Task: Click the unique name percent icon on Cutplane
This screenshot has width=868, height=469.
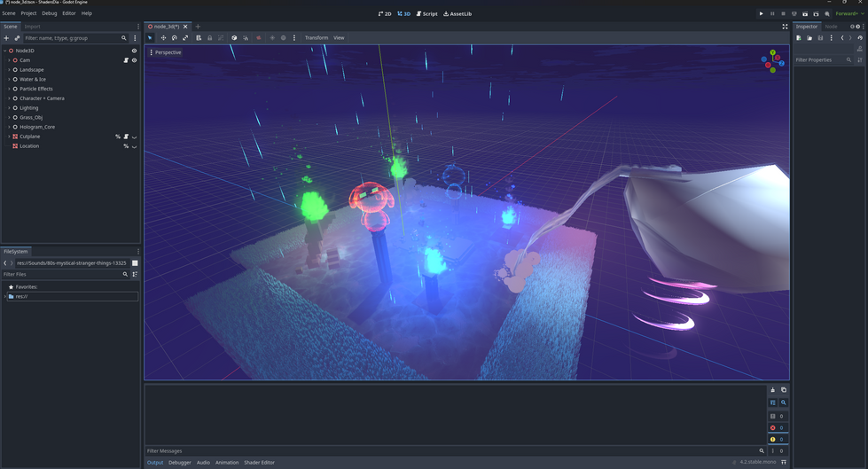Action: coord(117,137)
